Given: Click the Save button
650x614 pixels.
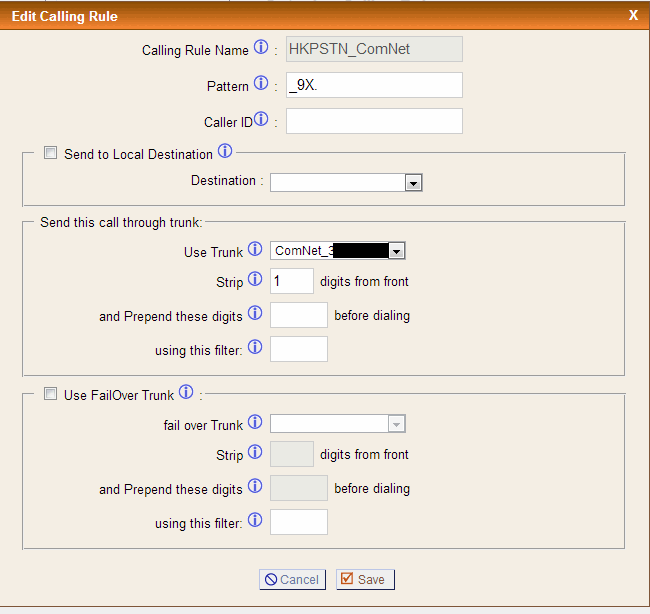Looking at the screenshot, I should click(365, 579).
